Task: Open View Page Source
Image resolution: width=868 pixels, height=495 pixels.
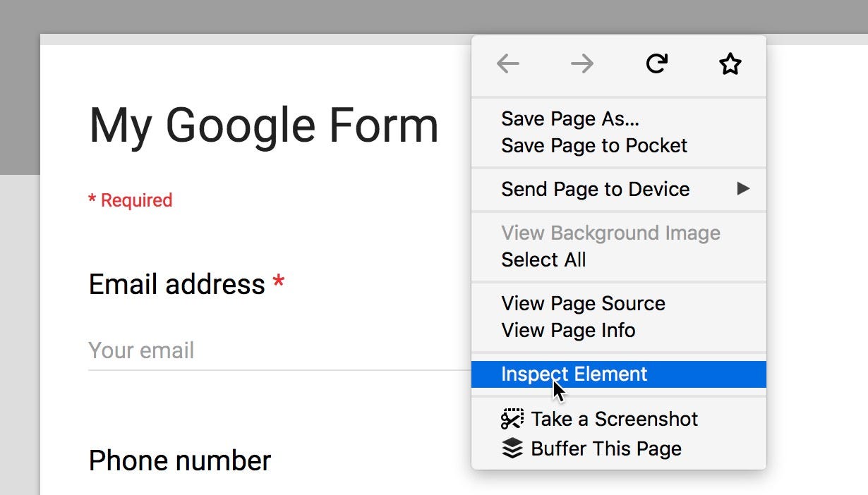Action: (583, 303)
